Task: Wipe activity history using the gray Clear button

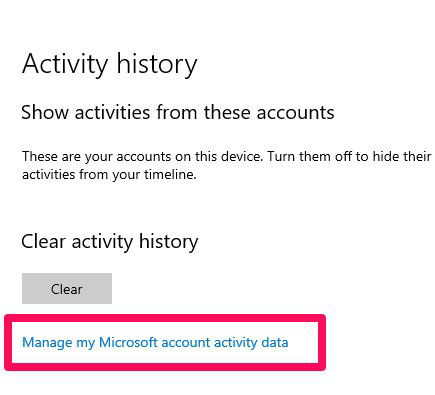Action: click(67, 288)
